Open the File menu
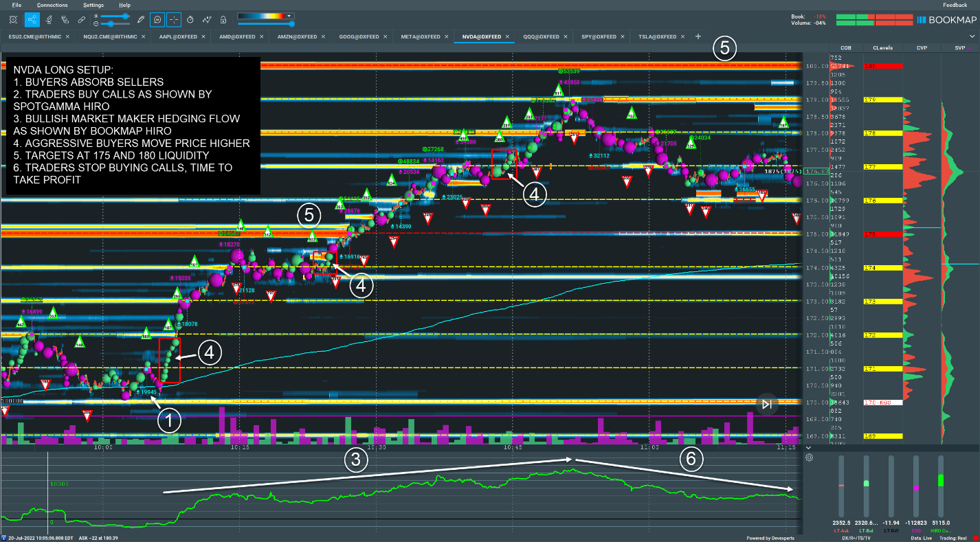The width and height of the screenshot is (980, 542). click(x=17, y=5)
